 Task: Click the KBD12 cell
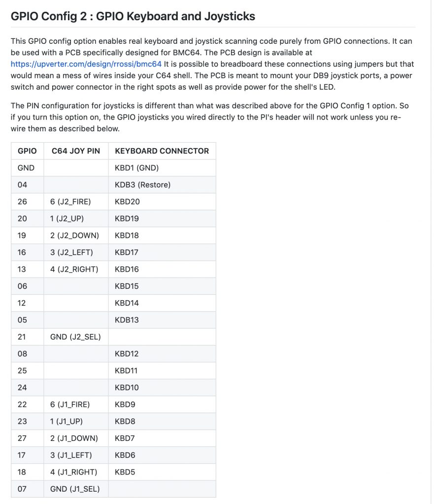click(x=162, y=353)
